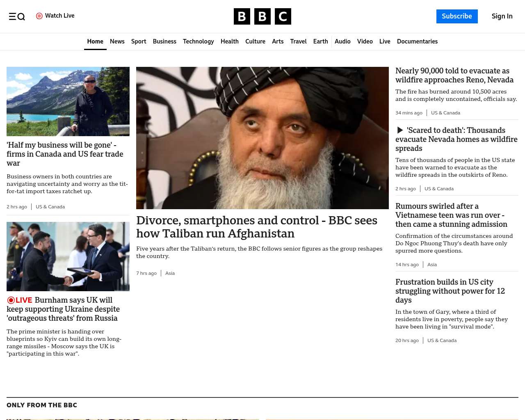The image size is (525, 420).
Task: Open the Taliban figure main story image
Action: 262,138
